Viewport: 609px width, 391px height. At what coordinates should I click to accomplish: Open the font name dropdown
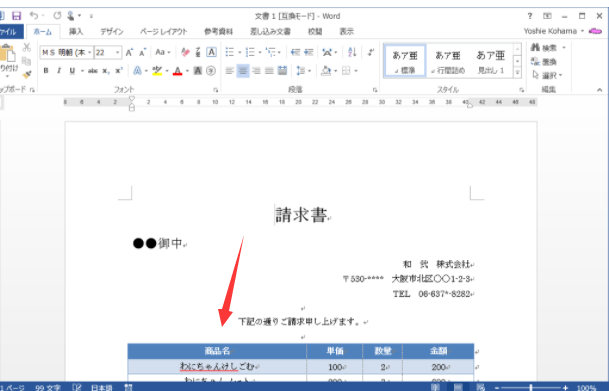coord(89,52)
